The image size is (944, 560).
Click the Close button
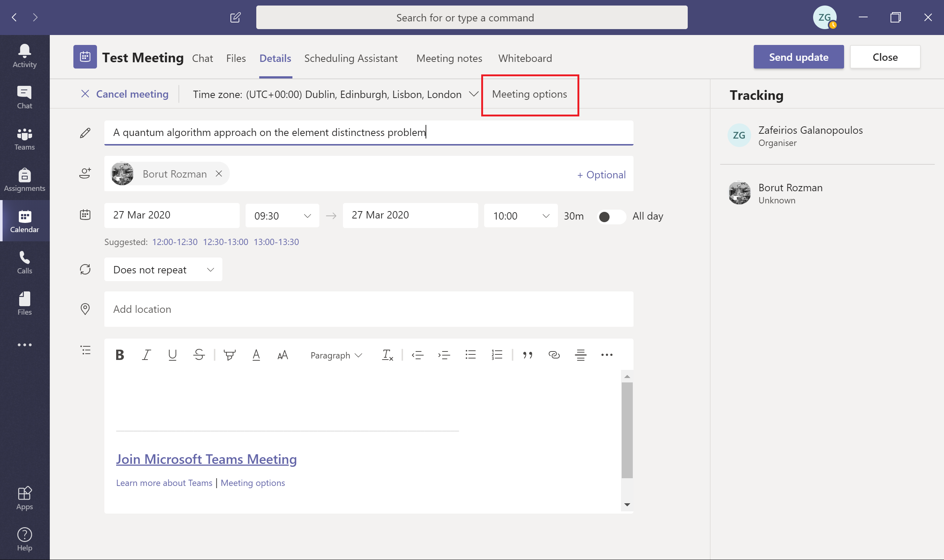(885, 57)
